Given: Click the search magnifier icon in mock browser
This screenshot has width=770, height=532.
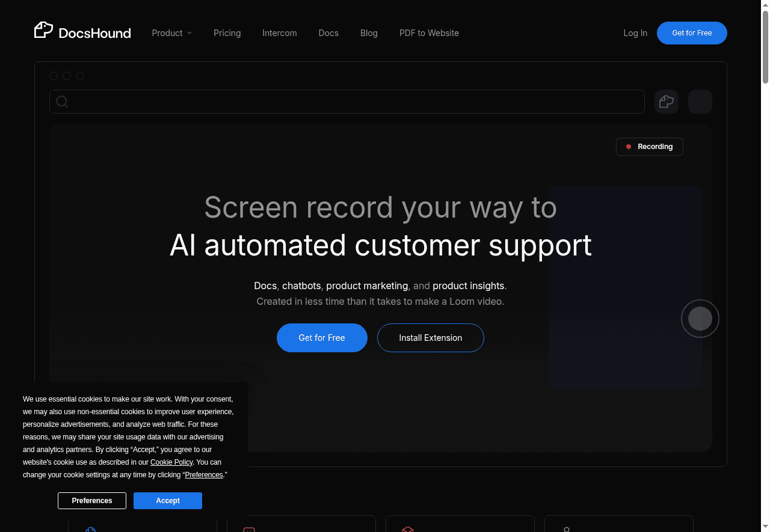Looking at the screenshot, I should [x=62, y=102].
